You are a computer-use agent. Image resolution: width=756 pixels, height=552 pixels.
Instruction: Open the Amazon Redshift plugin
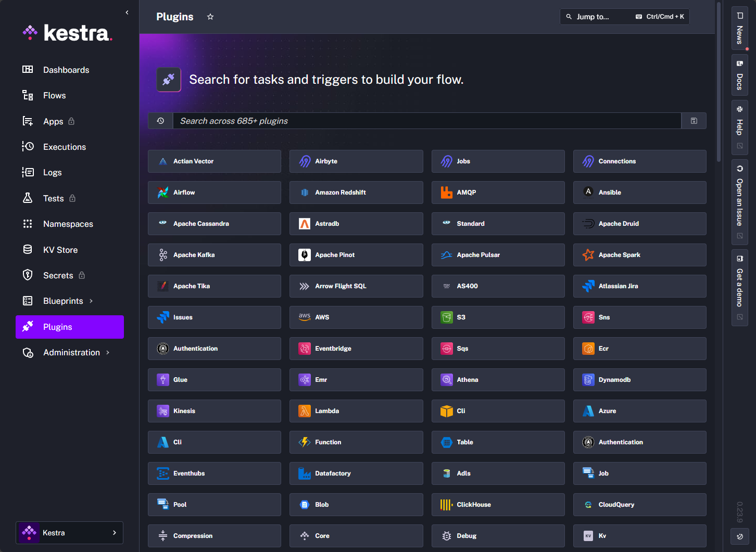356,192
